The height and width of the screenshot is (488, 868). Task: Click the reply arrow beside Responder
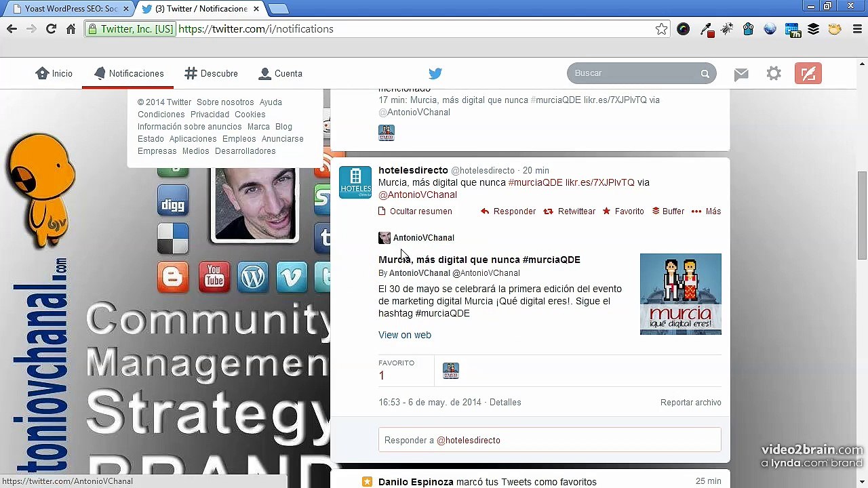tap(485, 211)
